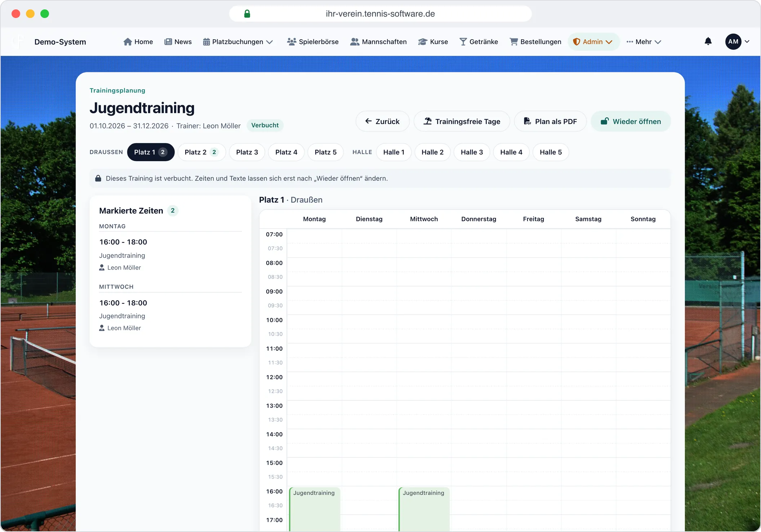The width and height of the screenshot is (761, 532).
Task: Click the Demo-System logo text
Action: tap(60, 42)
